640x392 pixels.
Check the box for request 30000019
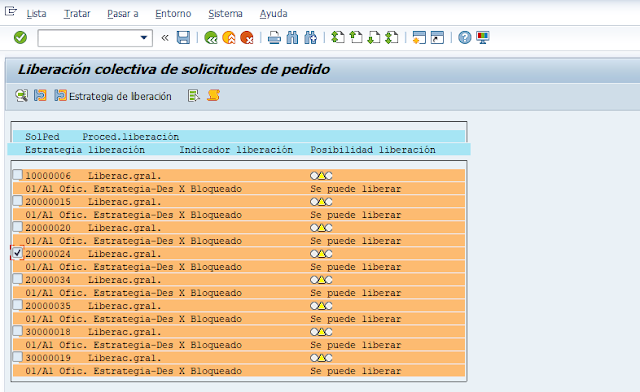click(x=18, y=357)
